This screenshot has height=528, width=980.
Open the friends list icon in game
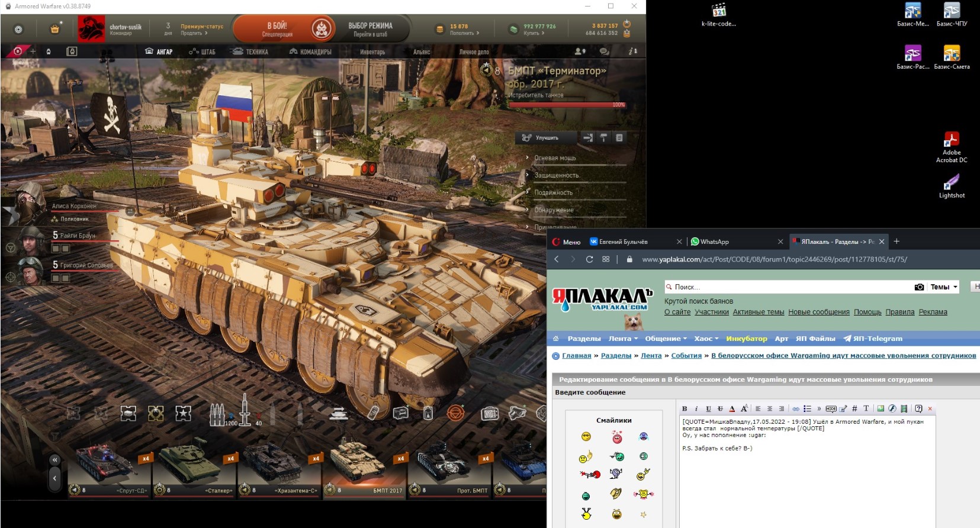tap(580, 51)
